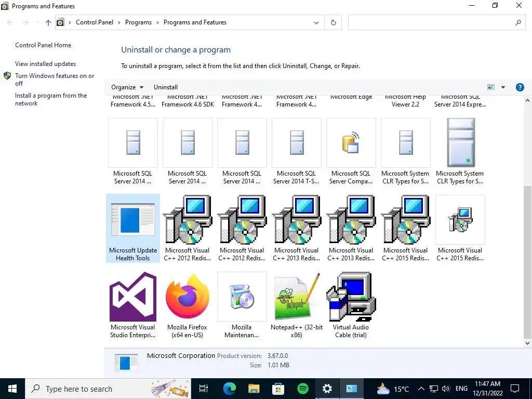Click the scrollbar up arrow of the program list
Viewport: 532px width, 399px height.
(527, 100)
